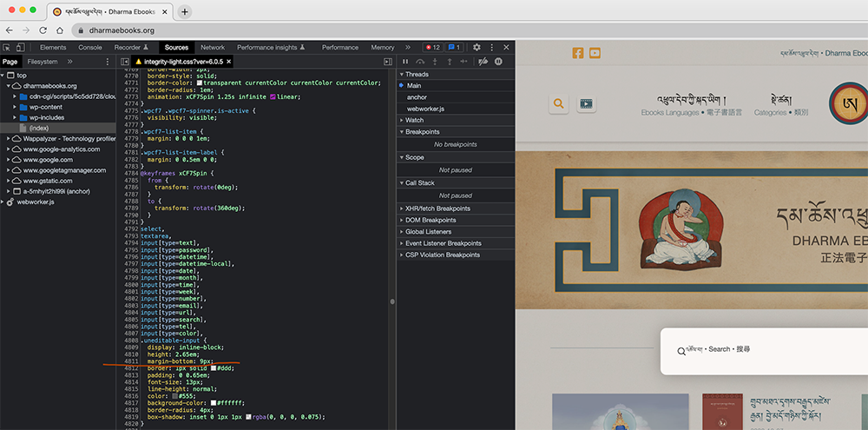
Task: Expand www.googletagmanager.com node
Action: tap(9, 170)
